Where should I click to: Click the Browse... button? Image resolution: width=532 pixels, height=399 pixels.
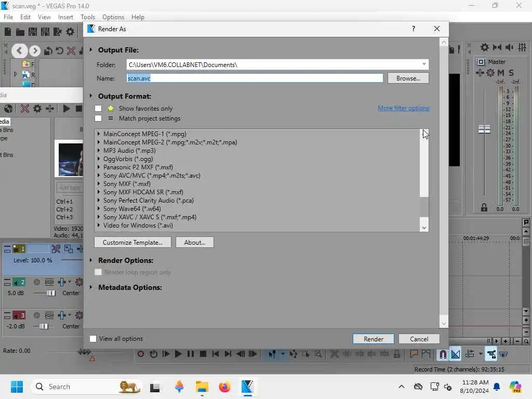[408, 78]
